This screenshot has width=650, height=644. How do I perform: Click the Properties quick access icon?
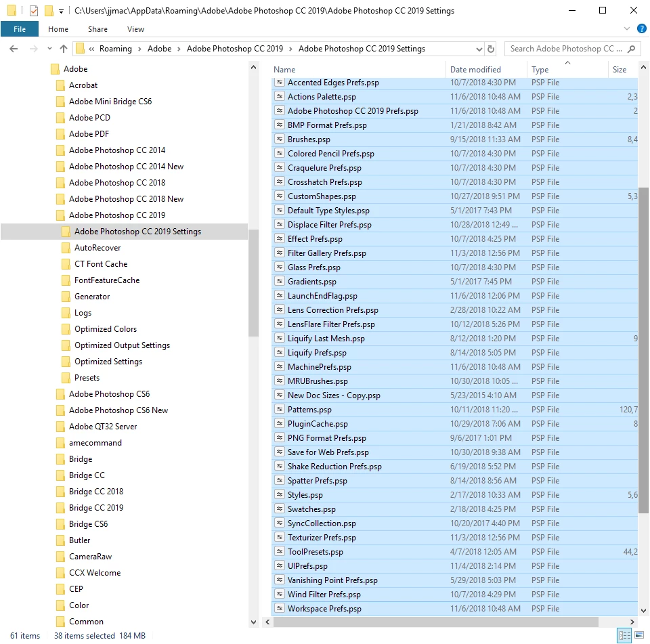pos(34,11)
